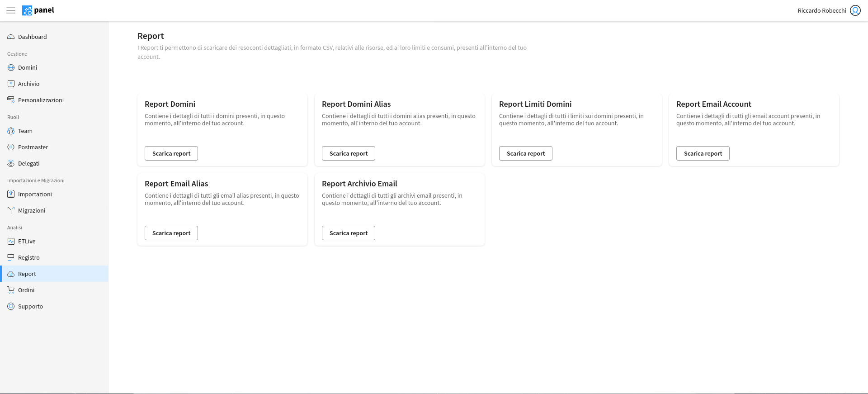Select Personalizzazioni in sidebar

(x=54, y=100)
